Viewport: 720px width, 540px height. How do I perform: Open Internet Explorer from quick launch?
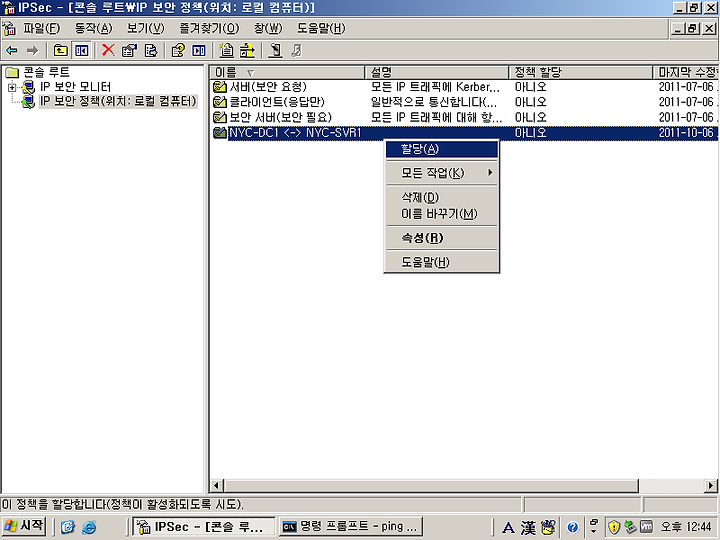coord(89,527)
